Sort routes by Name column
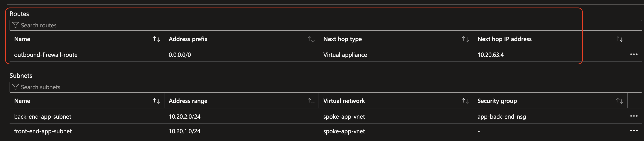The image size is (644, 141). 156,39
